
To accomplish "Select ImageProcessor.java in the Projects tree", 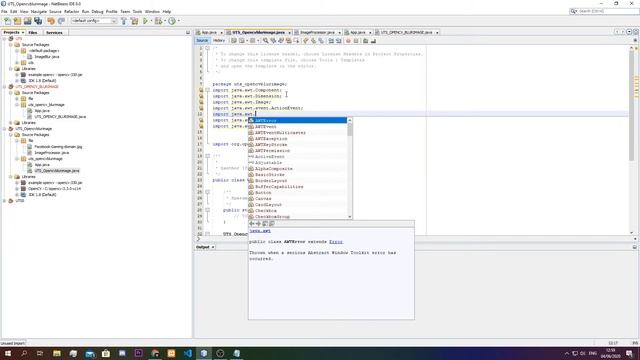I will coord(51,153).
